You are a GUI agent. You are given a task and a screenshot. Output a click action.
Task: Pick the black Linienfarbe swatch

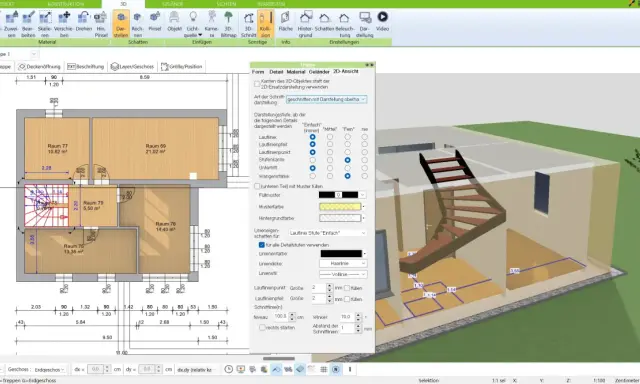[341, 253]
